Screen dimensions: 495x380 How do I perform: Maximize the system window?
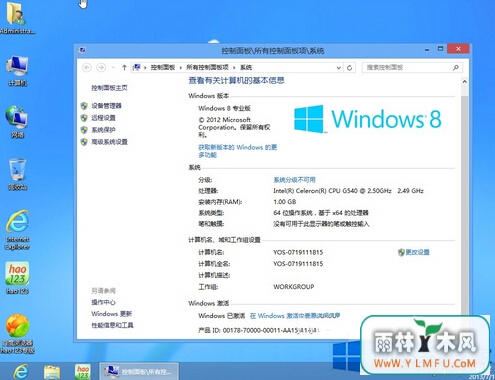pos(440,49)
